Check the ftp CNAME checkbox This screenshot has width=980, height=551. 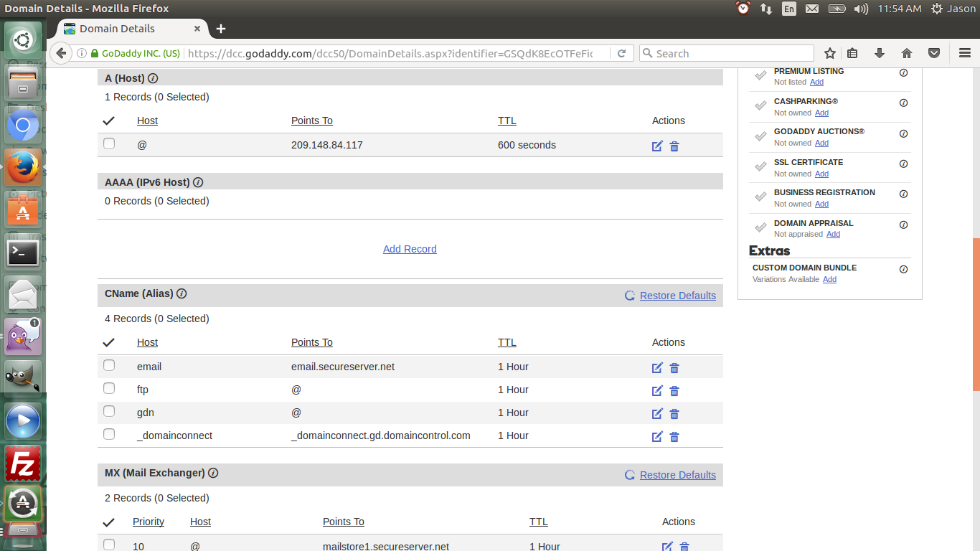109,388
